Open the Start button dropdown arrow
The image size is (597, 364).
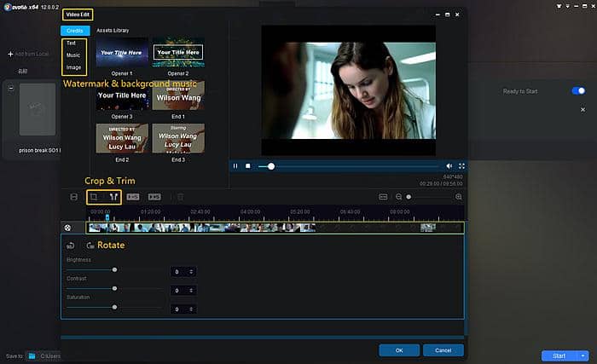pos(583,356)
